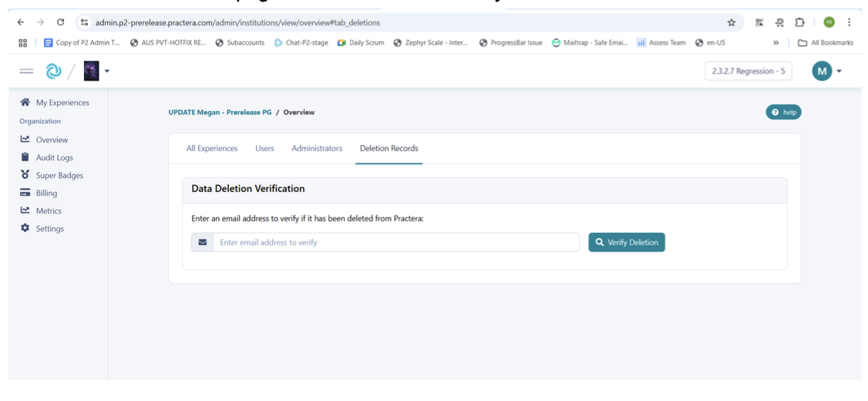Open user avatar M dropdown
This screenshot has width=868, height=401.
pyautogui.click(x=826, y=71)
